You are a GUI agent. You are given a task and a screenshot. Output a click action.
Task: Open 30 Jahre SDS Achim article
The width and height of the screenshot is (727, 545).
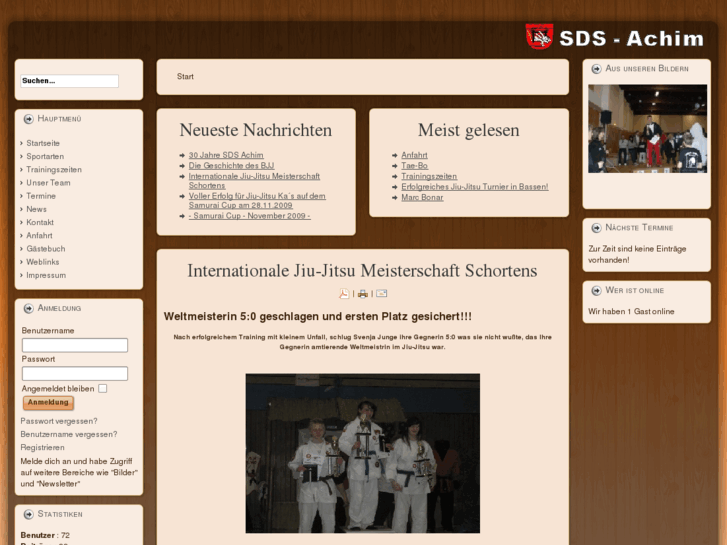click(x=226, y=155)
